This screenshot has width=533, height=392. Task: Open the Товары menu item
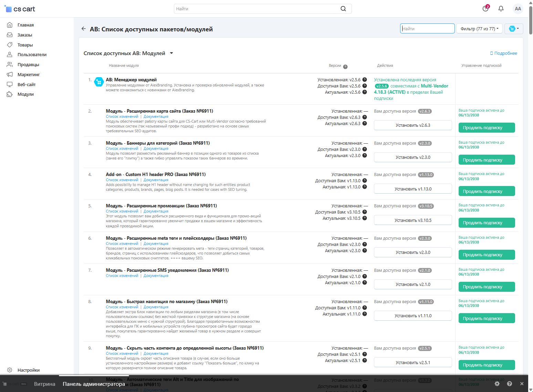(x=25, y=45)
